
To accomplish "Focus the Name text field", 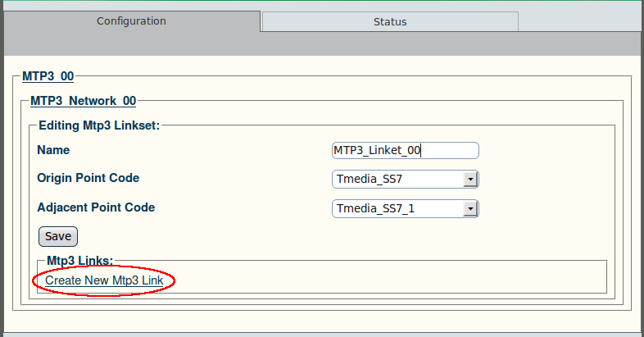I will coord(406,150).
